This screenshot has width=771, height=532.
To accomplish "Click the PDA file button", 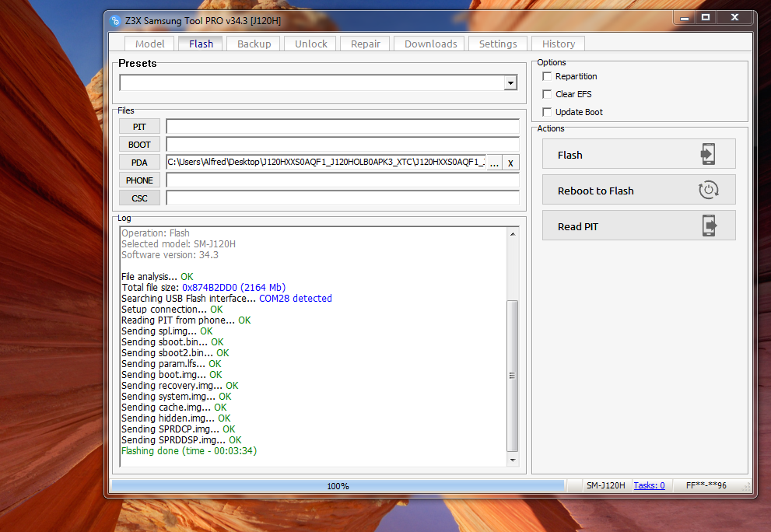I will coord(139,163).
